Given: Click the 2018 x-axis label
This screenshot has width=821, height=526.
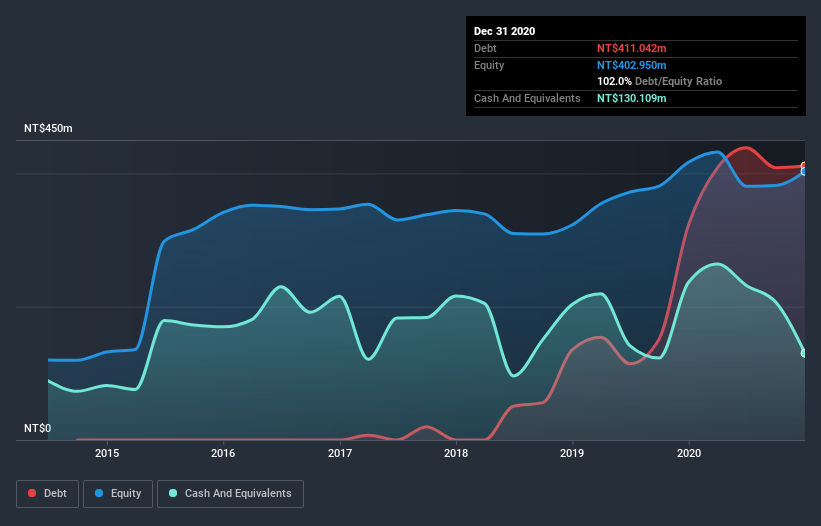Looking at the screenshot, I should [456, 453].
